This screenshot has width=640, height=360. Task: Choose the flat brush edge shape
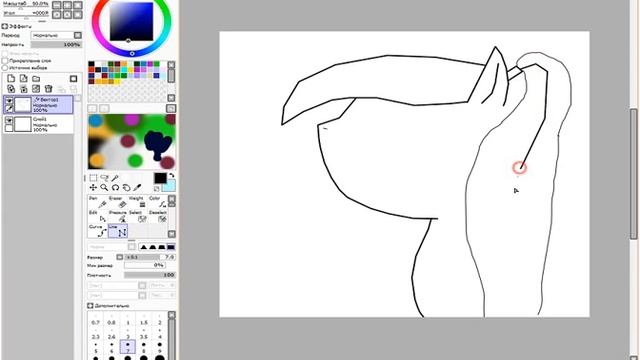(171, 247)
